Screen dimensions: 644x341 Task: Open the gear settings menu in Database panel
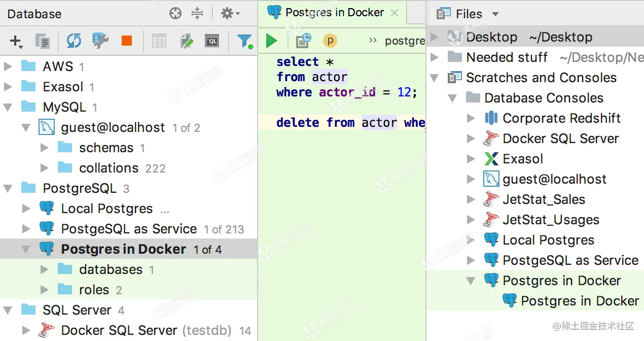(230, 14)
